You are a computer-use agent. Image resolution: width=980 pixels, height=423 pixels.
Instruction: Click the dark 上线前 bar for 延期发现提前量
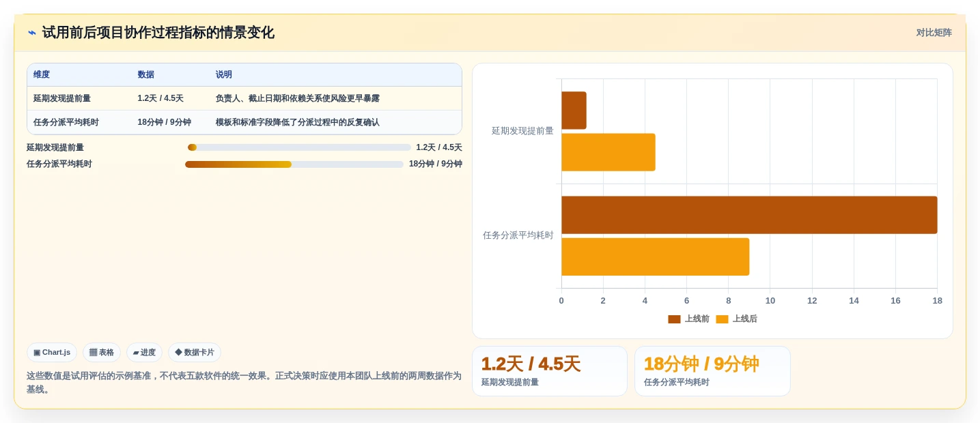point(574,111)
